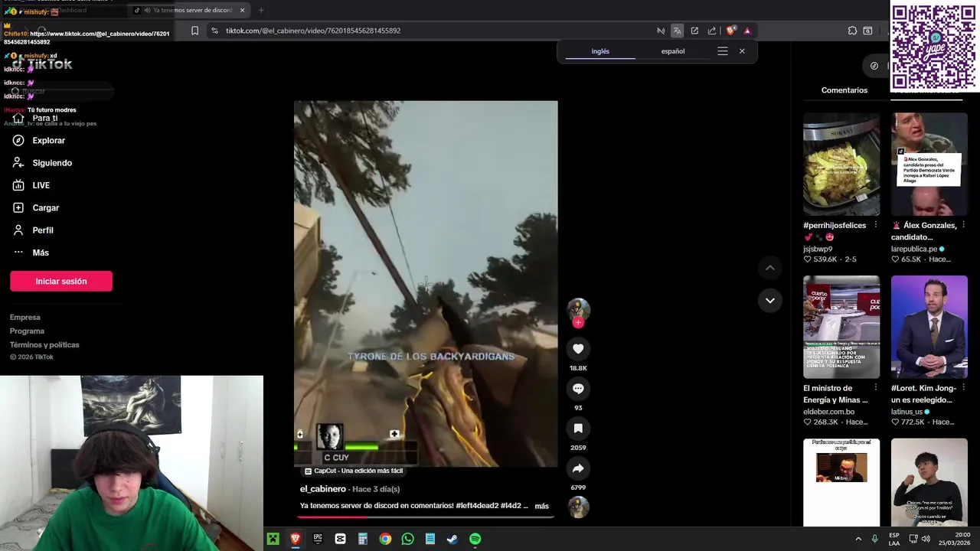Open the translation popup options menu
Image resolution: width=980 pixels, height=551 pixels.
click(722, 51)
